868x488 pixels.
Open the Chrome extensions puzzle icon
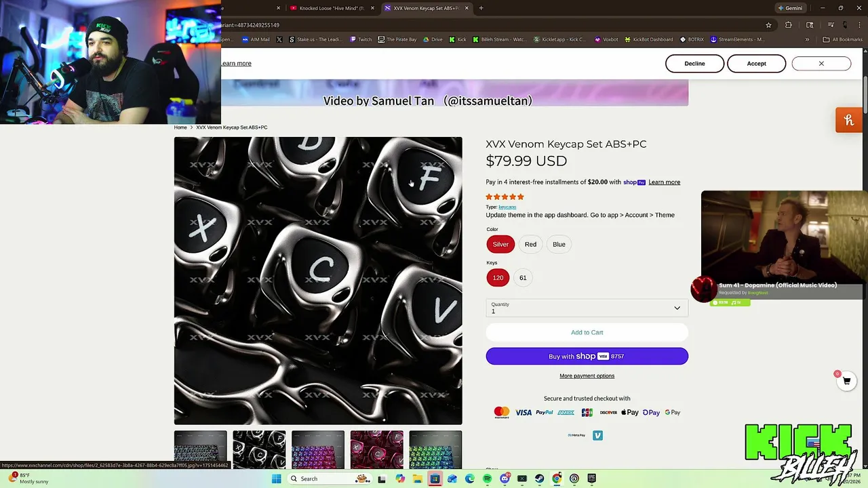788,25
